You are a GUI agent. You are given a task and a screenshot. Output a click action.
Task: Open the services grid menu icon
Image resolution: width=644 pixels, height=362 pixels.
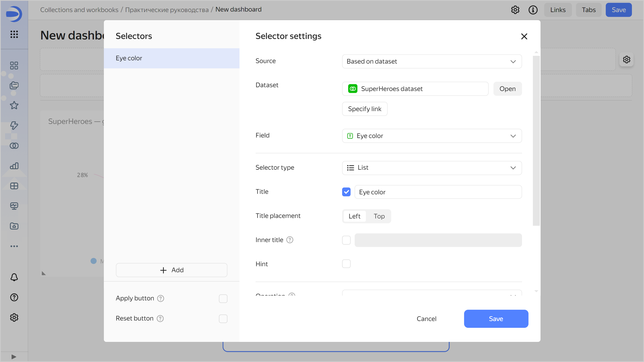14,34
